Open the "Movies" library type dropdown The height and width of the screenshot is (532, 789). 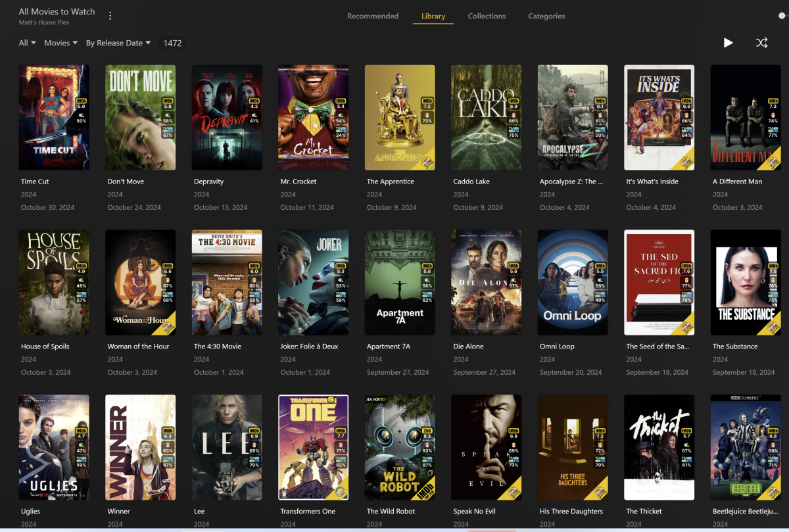coord(60,42)
